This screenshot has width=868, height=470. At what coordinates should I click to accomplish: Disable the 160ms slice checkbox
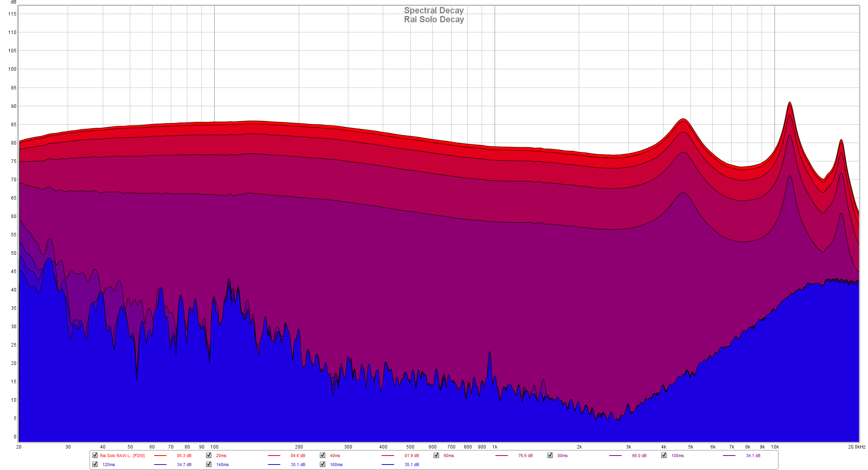click(323, 464)
